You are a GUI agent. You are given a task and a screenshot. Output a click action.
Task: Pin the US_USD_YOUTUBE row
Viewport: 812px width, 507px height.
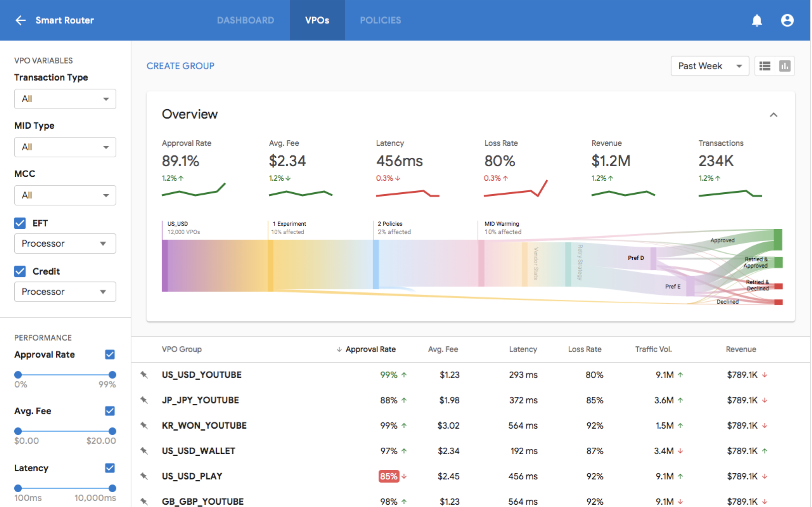(x=144, y=375)
